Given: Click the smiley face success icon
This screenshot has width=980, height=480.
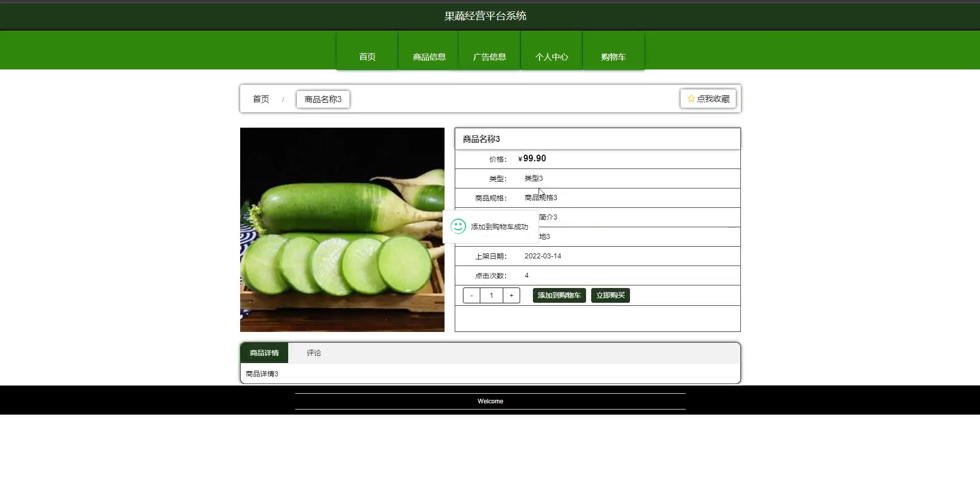Looking at the screenshot, I should click(x=458, y=226).
